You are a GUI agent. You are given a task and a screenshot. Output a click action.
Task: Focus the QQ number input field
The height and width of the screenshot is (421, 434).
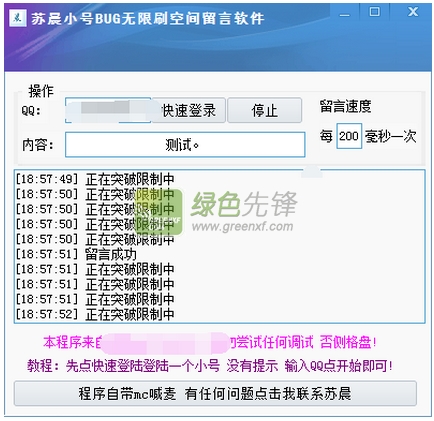[108, 110]
